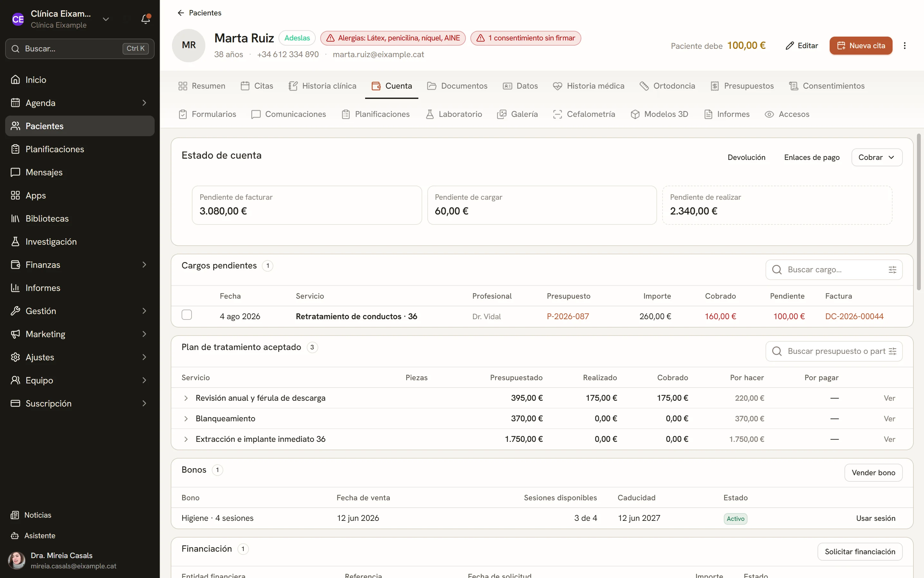Image resolution: width=924 pixels, height=578 pixels.
Task: Click Solicitar financiación button
Action: pyautogui.click(x=860, y=552)
